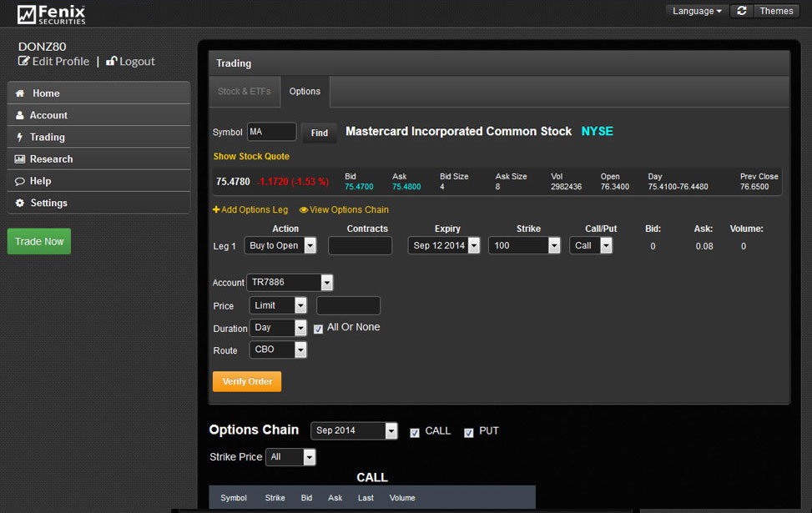812x513 pixels.
Task: Click the Symbol column header in CALL table
Action: click(x=234, y=498)
